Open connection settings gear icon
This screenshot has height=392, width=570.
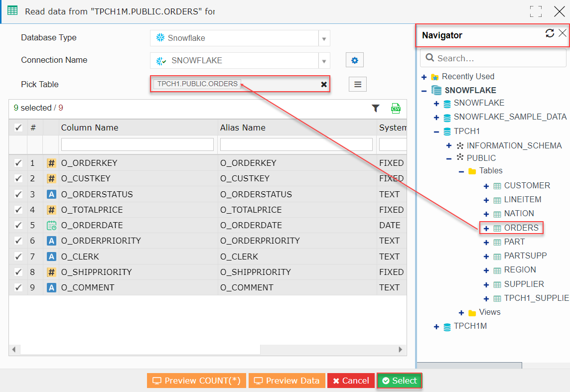pos(354,60)
